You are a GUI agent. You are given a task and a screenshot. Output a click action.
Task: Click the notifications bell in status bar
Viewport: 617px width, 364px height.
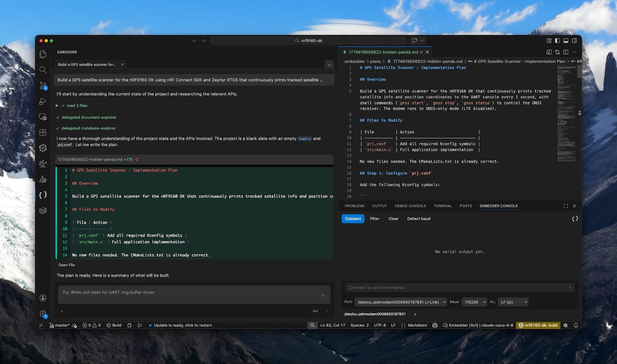(x=576, y=325)
